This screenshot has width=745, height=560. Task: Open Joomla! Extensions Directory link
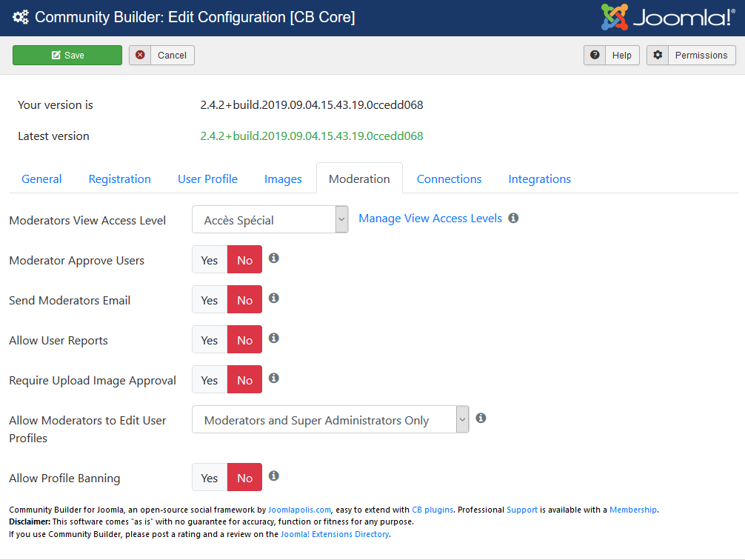(x=335, y=534)
